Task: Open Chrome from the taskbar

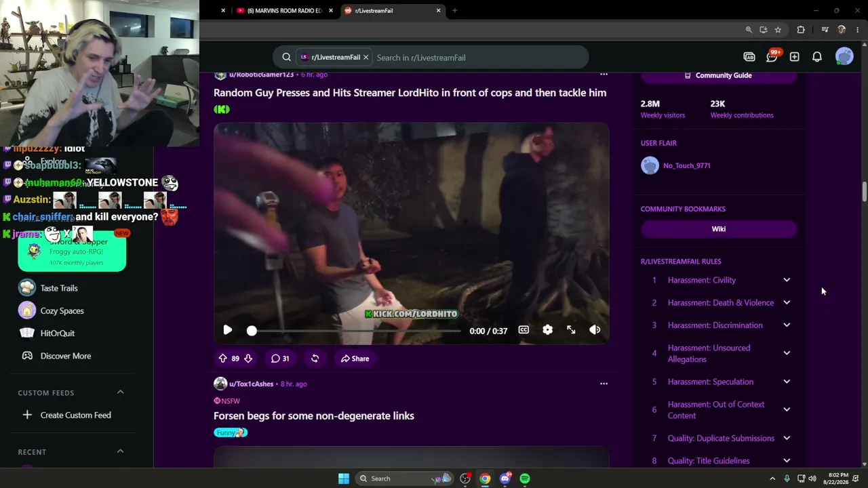Action: click(485, 479)
